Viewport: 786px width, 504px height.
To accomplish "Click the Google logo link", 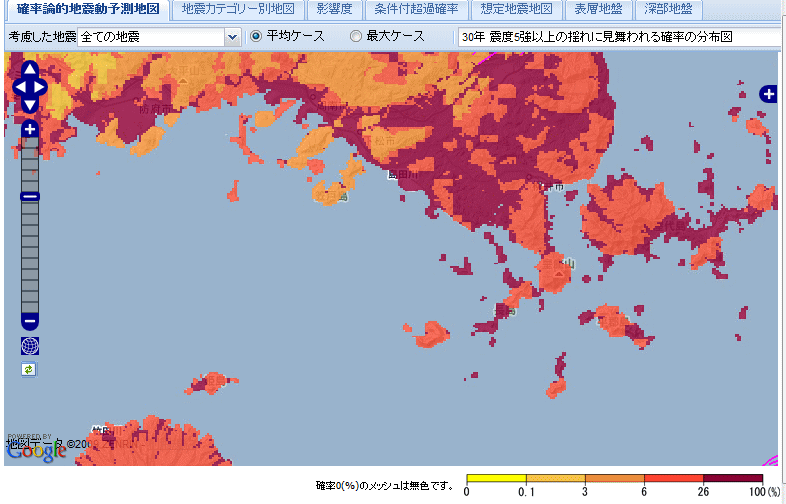I will point(36,450).
